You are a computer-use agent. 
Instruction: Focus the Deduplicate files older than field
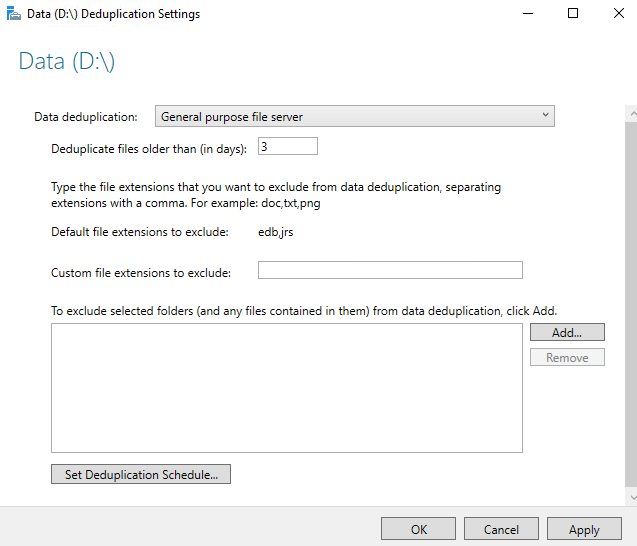287,147
